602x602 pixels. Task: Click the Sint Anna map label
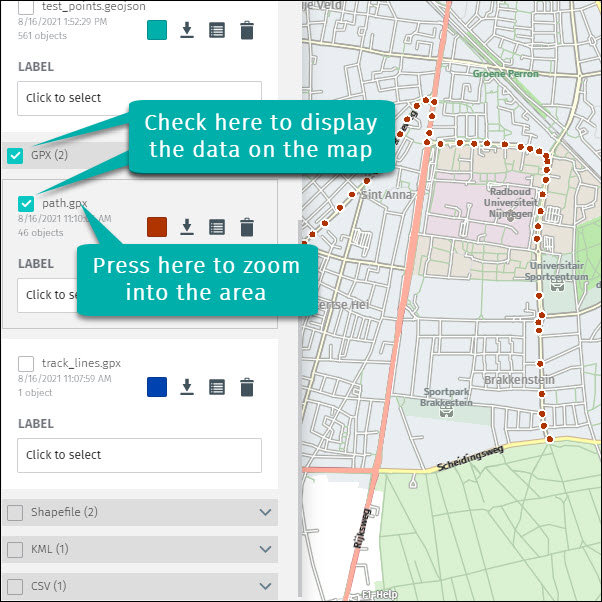pos(386,195)
